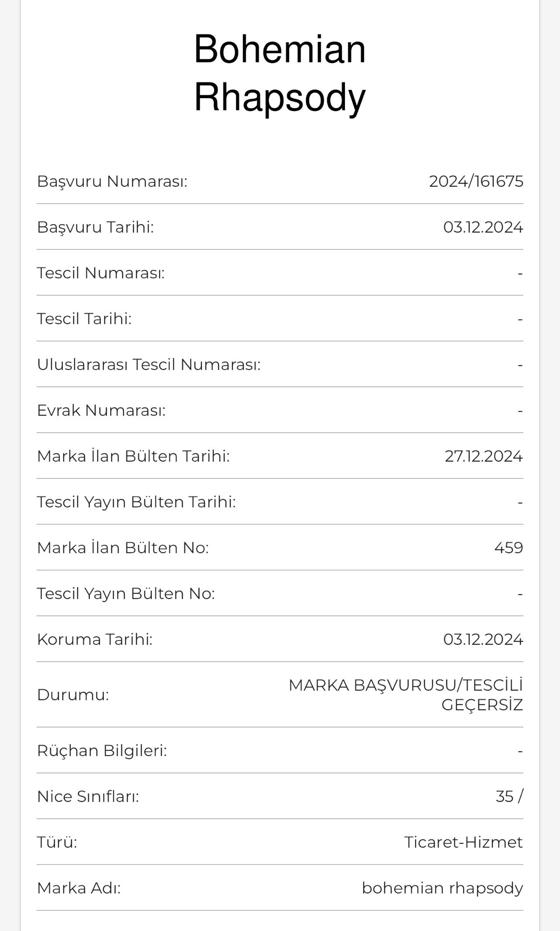This screenshot has width=560, height=931.
Task: Select the Marka Adı value bohemian rhapsody
Action: 442,888
